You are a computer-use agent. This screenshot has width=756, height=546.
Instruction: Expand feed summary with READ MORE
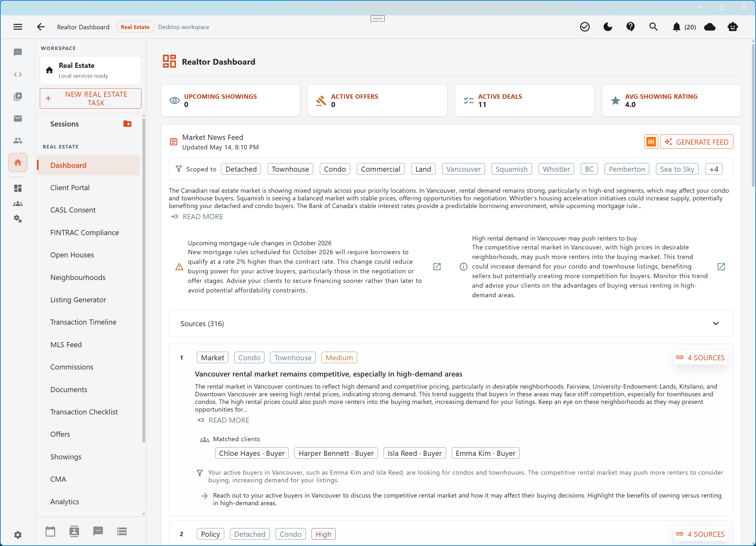(197, 217)
